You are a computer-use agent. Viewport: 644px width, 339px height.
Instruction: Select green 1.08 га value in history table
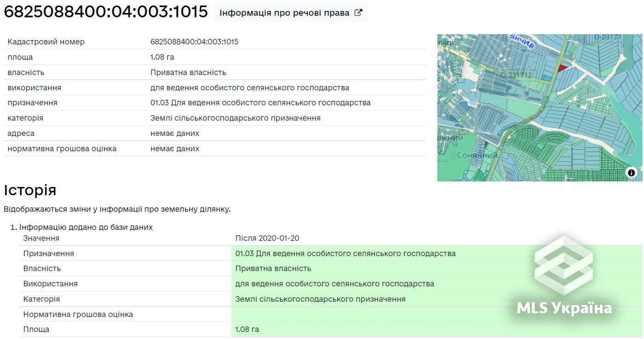tap(247, 329)
